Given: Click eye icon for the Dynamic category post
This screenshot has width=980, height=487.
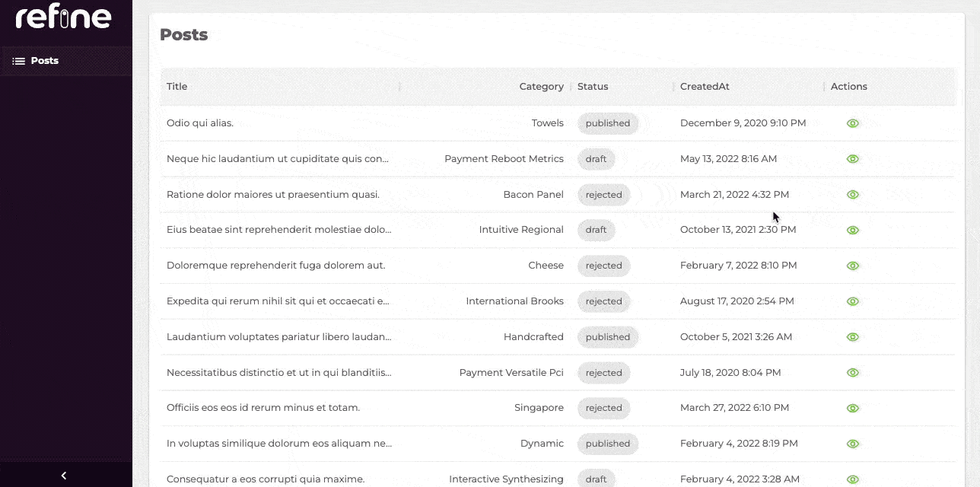Looking at the screenshot, I should 852,444.
